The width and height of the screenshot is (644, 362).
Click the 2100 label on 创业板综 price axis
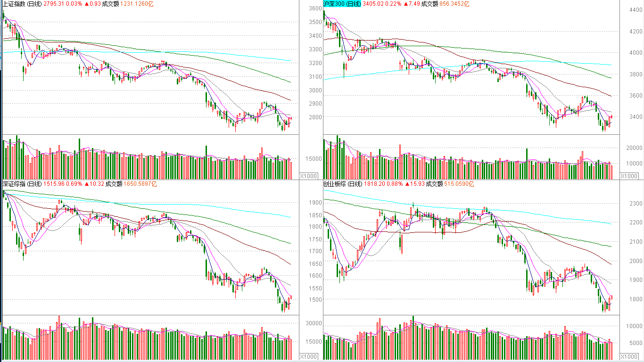636,242
